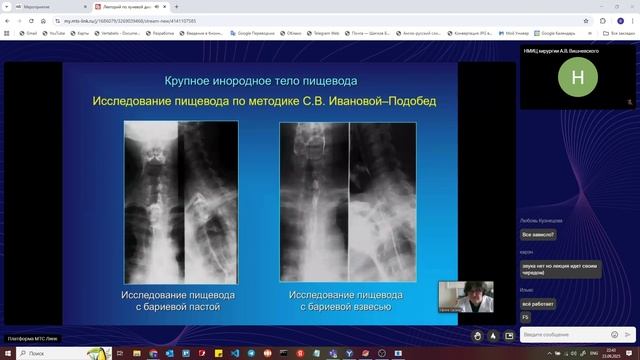Open Visual Studio Code from taskbar
This screenshot has height=360, width=640.
(x=235, y=353)
